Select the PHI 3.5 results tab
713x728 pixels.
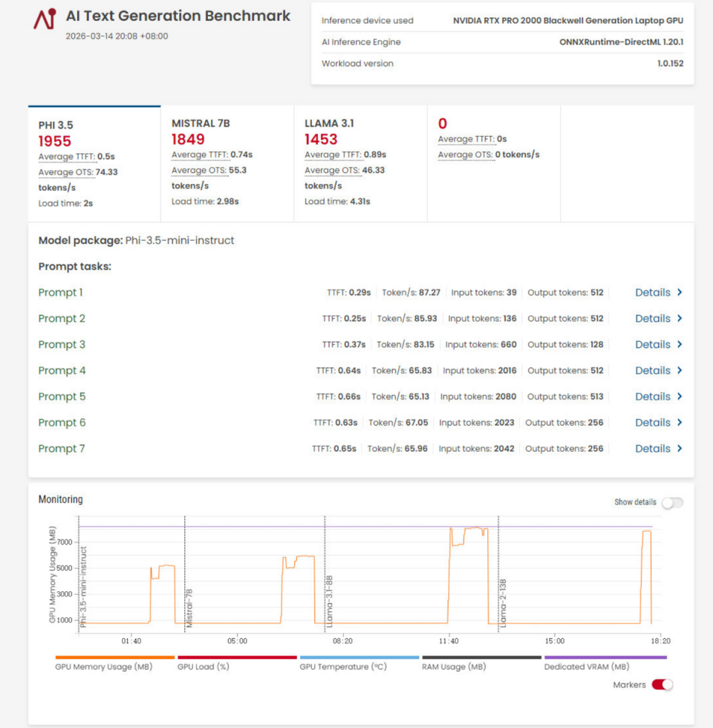coord(94,163)
